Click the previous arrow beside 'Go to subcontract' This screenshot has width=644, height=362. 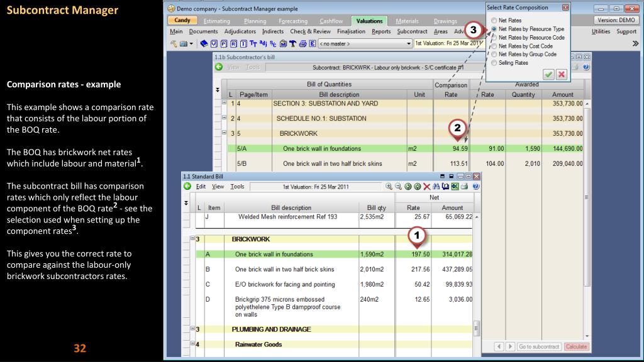pyautogui.click(x=499, y=347)
